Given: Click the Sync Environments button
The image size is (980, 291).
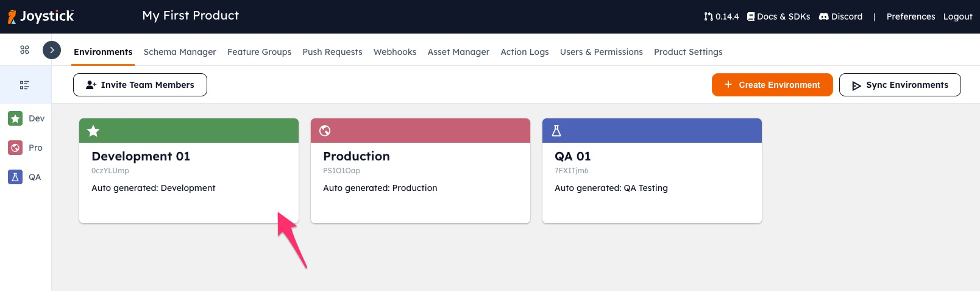Looking at the screenshot, I should point(900,85).
